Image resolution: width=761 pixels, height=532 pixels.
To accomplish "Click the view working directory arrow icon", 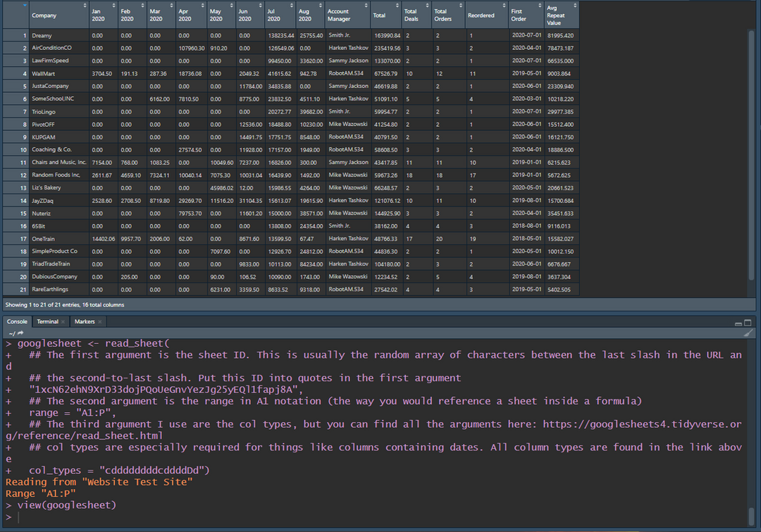I will (x=21, y=333).
